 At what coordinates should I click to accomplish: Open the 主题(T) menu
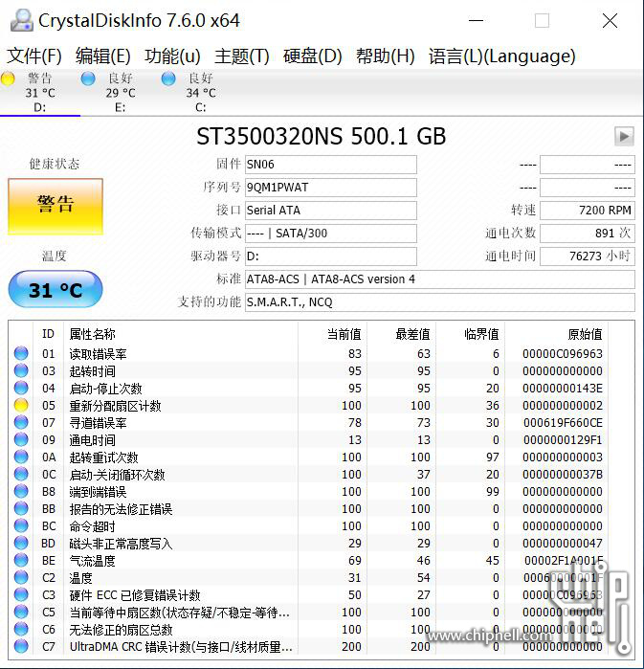(242, 56)
